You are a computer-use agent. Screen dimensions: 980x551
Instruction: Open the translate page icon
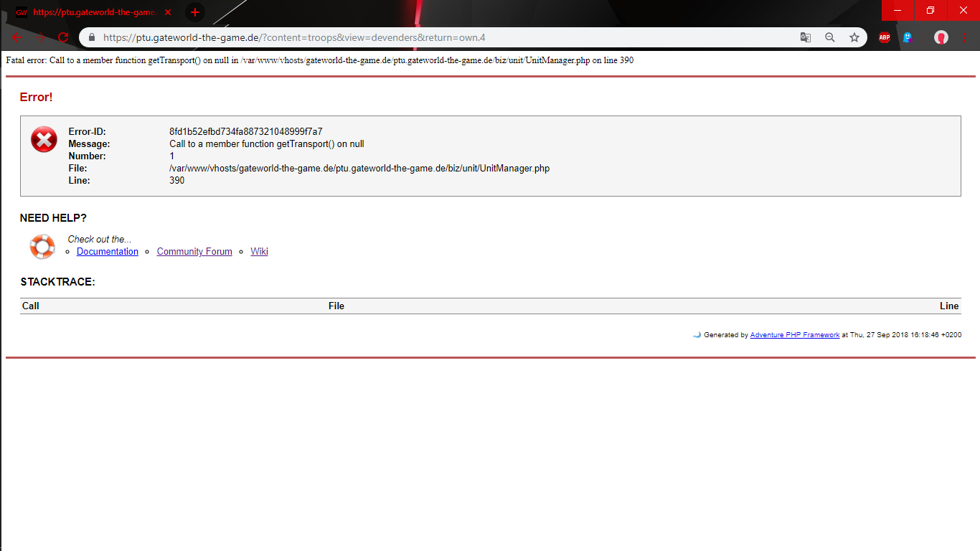(x=806, y=37)
